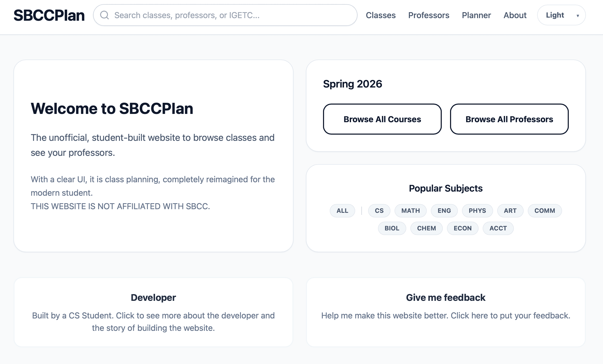Select the ALL subjects filter
603x364 pixels.
[x=342, y=210]
